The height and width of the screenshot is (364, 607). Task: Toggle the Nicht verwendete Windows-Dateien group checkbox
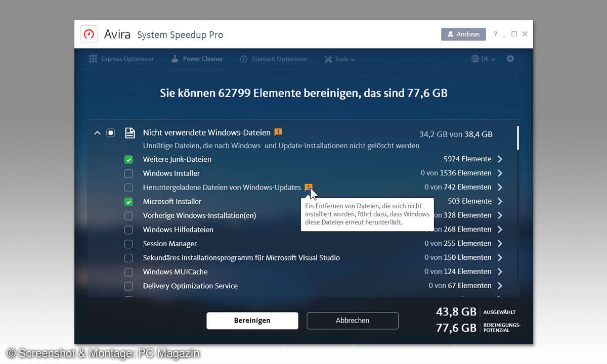coord(111,133)
